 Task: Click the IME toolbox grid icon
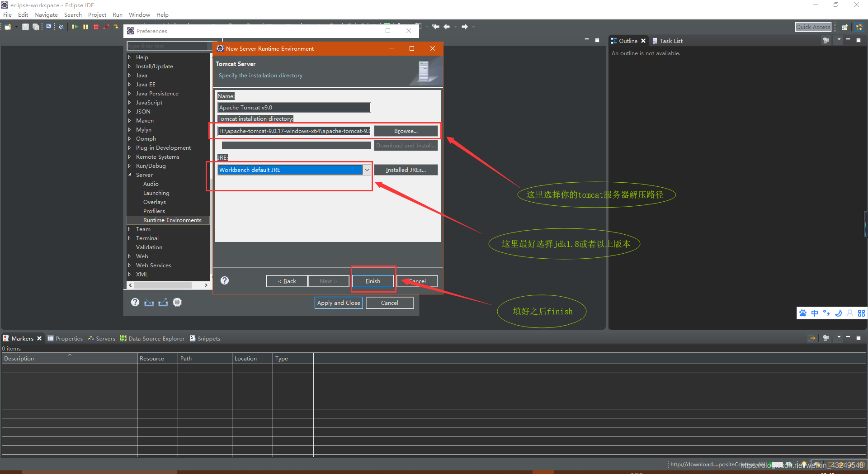[x=861, y=313]
